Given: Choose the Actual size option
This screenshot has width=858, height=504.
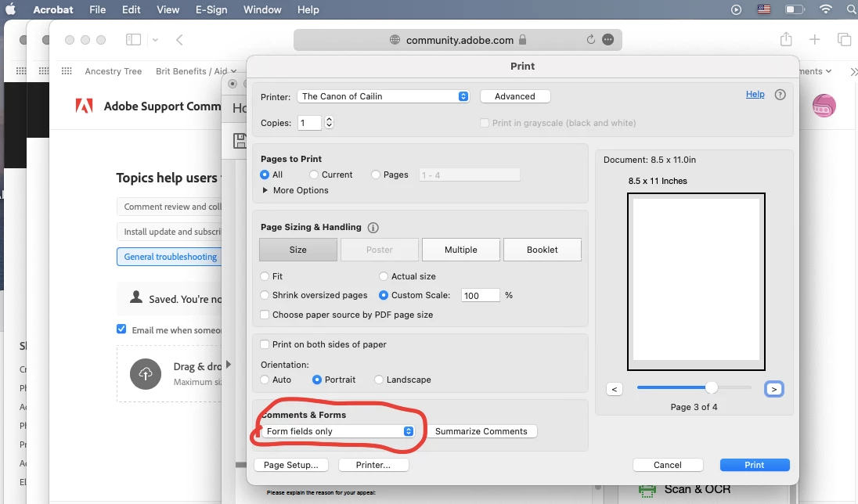Looking at the screenshot, I should 384,276.
